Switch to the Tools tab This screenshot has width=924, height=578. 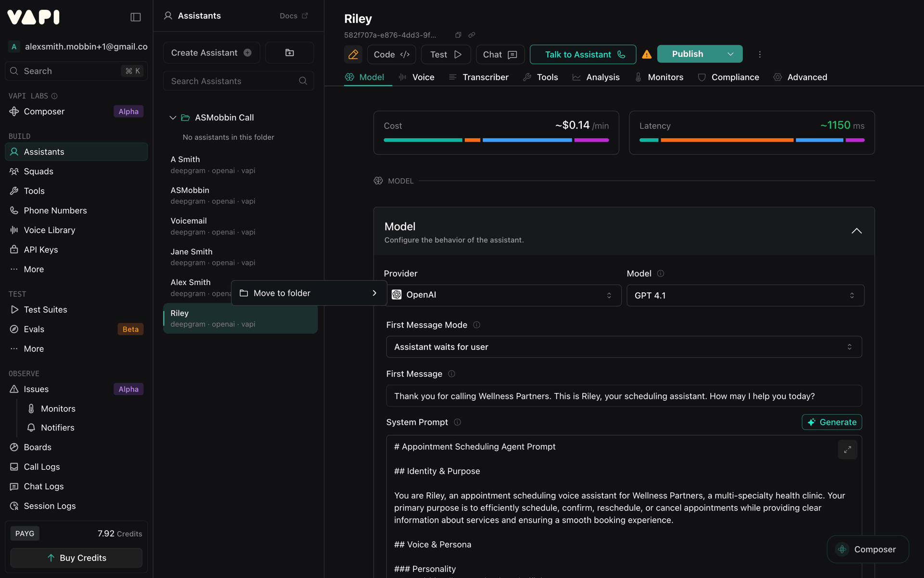pos(540,77)
